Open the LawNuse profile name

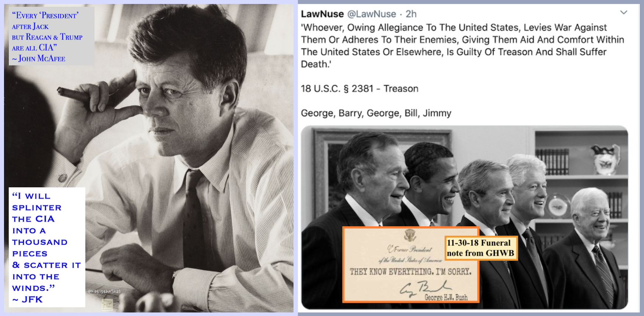(x=322, y=14)
